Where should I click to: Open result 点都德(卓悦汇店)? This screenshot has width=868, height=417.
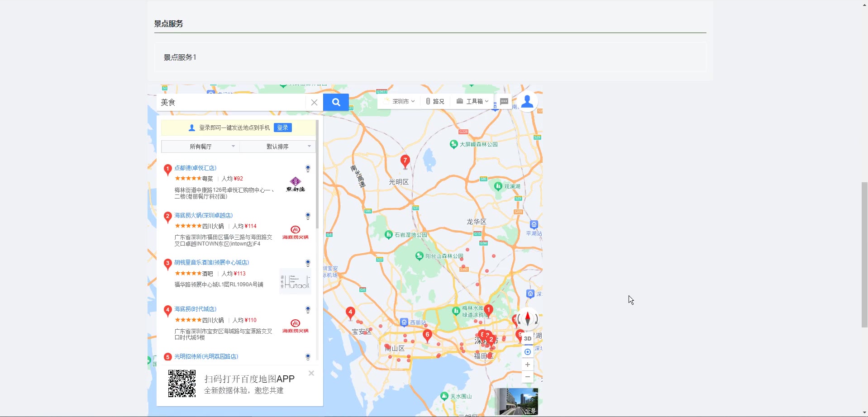coord(196,168)
